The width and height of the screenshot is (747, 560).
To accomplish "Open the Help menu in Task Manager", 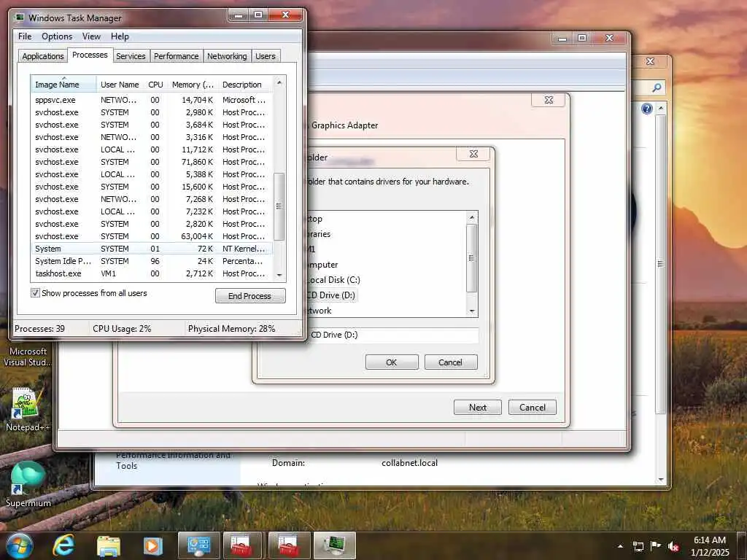I will [120, 36].
